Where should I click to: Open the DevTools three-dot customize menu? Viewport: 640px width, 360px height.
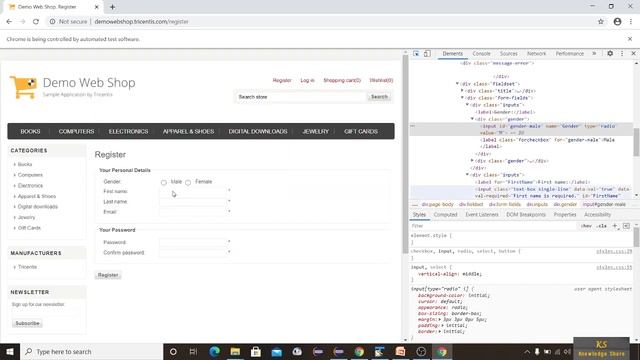coord(622,53)
